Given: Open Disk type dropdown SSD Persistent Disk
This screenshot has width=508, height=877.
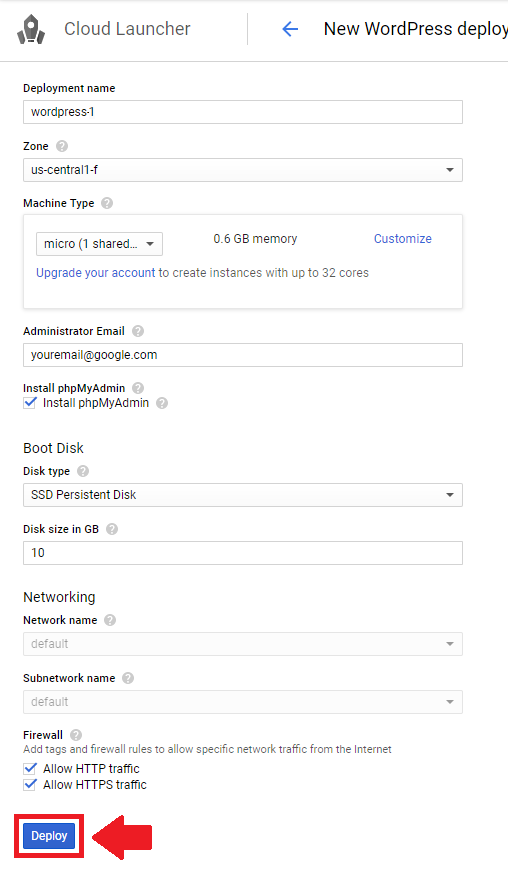Looking at the screenshot, I should (x=243, y=495).
